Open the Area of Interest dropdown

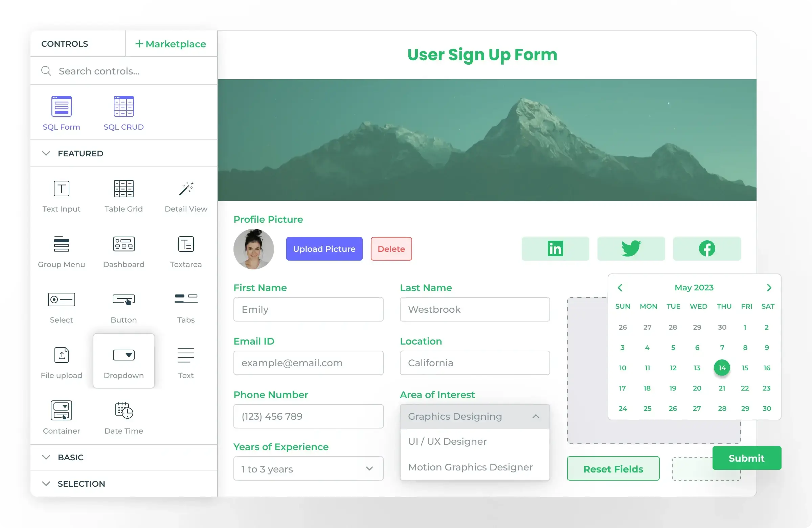473,416
